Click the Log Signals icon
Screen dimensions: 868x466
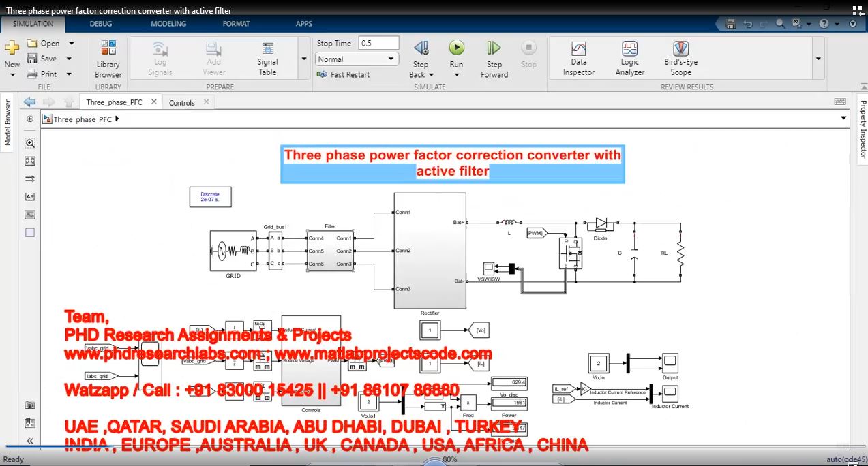tap(160, 59)
